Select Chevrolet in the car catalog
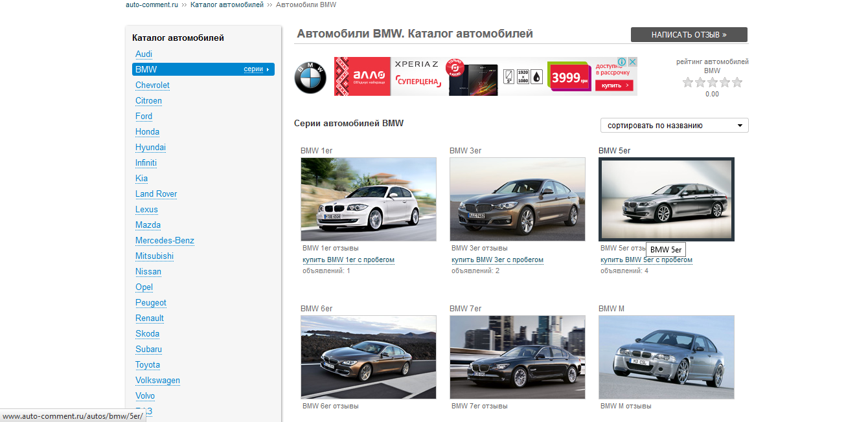 [x=152, y=85]
